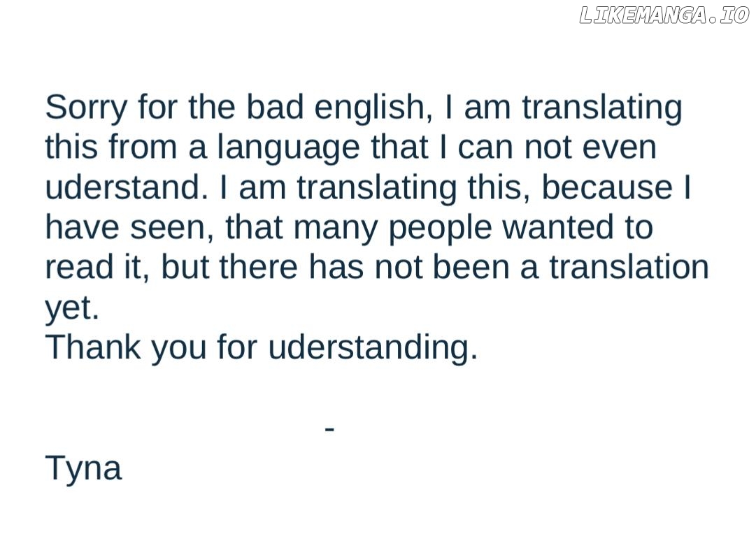
Task: Click the word "many" in fourth line
Action: tap(335, 228)
